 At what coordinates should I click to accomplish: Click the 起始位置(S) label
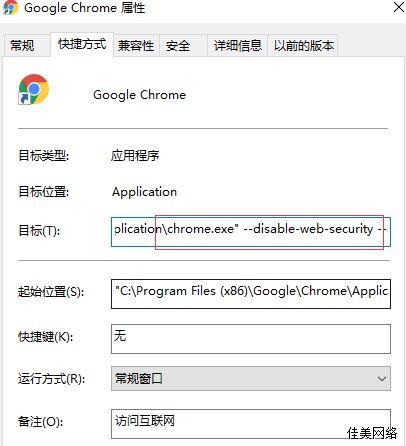click(51, 292)
